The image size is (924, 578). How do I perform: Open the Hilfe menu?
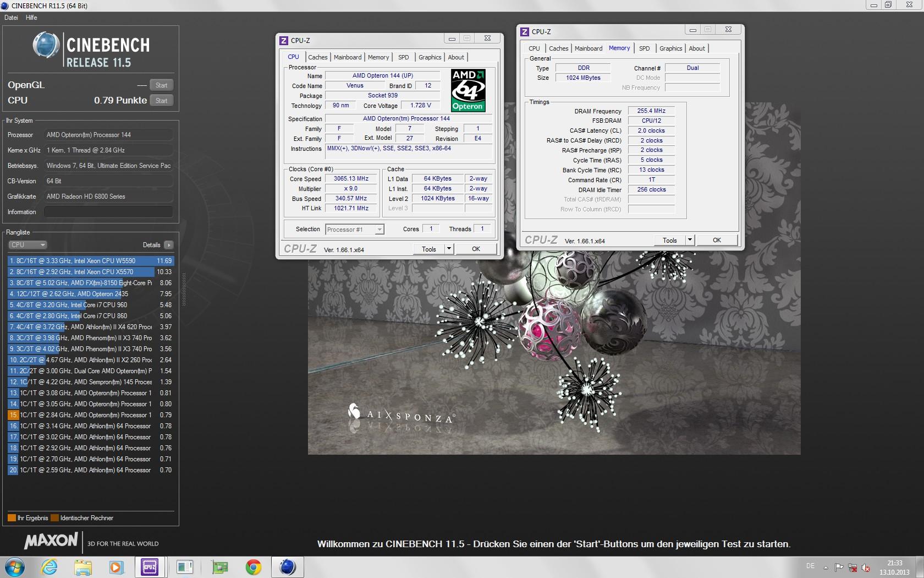click(31, 18)
